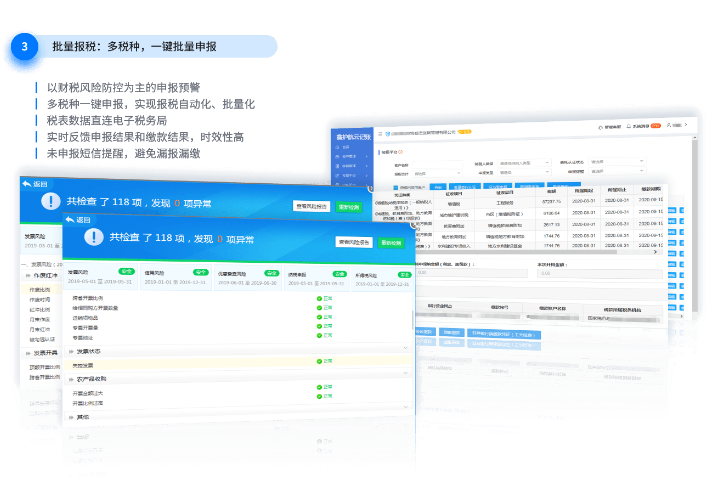Click the right-hand 0.00 amount input field
Screen dimensions: 713x480
point(599,274)
